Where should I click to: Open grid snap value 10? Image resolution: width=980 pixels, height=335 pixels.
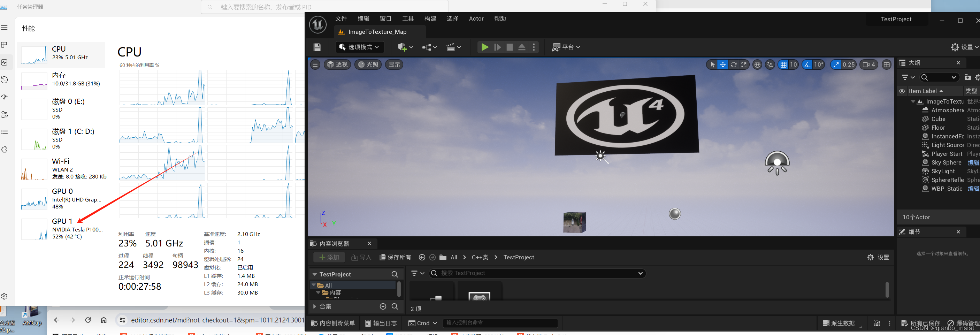pyautogui.click(x=794, y=65)
